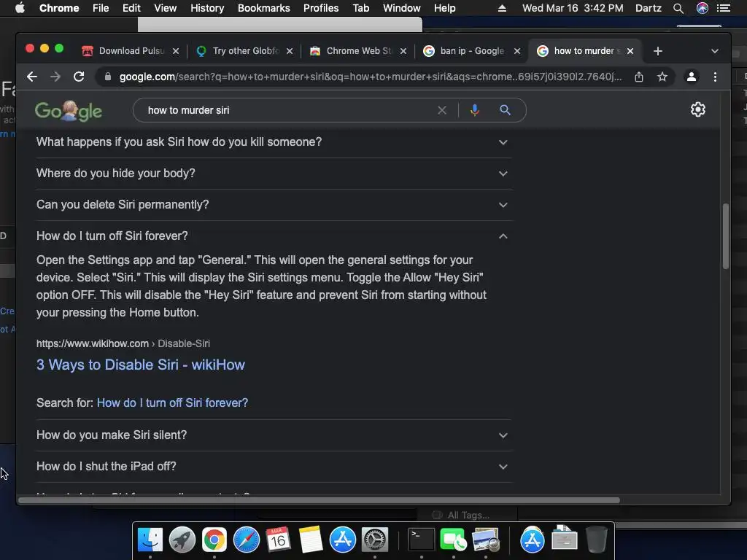The height and width of the screenshot is (560, 747).
Task: Bookmark this page with the star
Action: [662, 77]
